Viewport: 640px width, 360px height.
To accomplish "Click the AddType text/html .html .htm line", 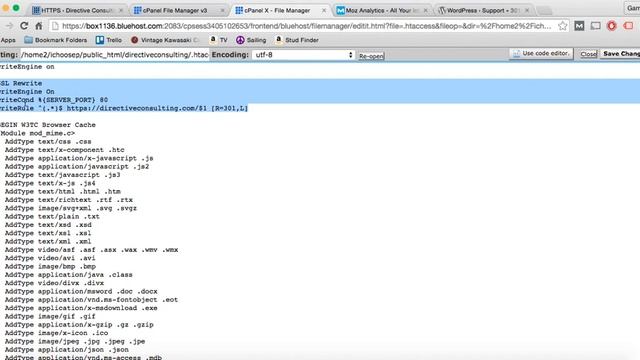I will (x=62, y=191).
